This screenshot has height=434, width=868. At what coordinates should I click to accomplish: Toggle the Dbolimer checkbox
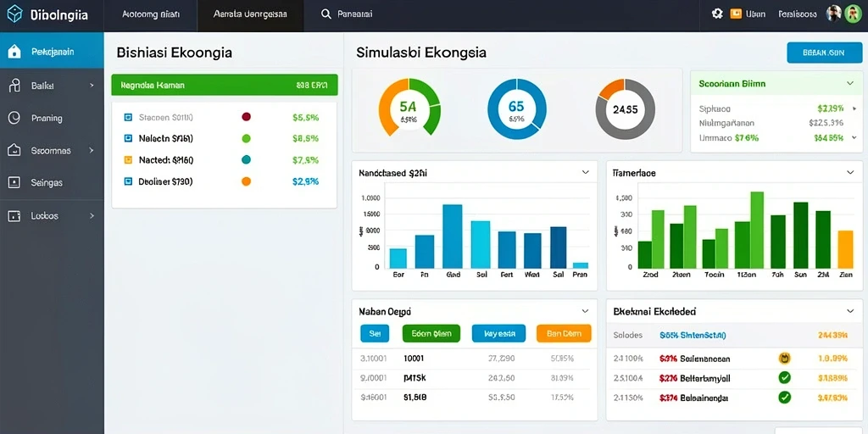129,181
